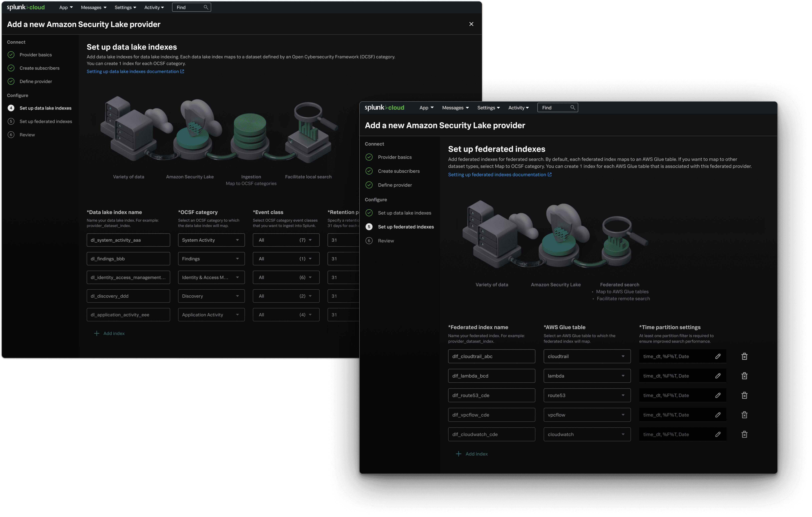Screen dimensions: 812x517
Task: Delete the dlf_cloudtrail_abc index row
Action: tap(744, 356)
